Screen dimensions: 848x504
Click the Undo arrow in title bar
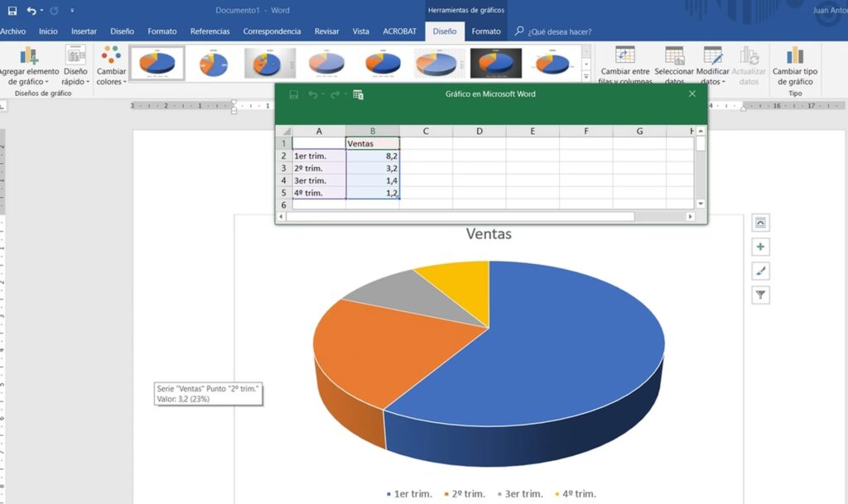[31, 11]
